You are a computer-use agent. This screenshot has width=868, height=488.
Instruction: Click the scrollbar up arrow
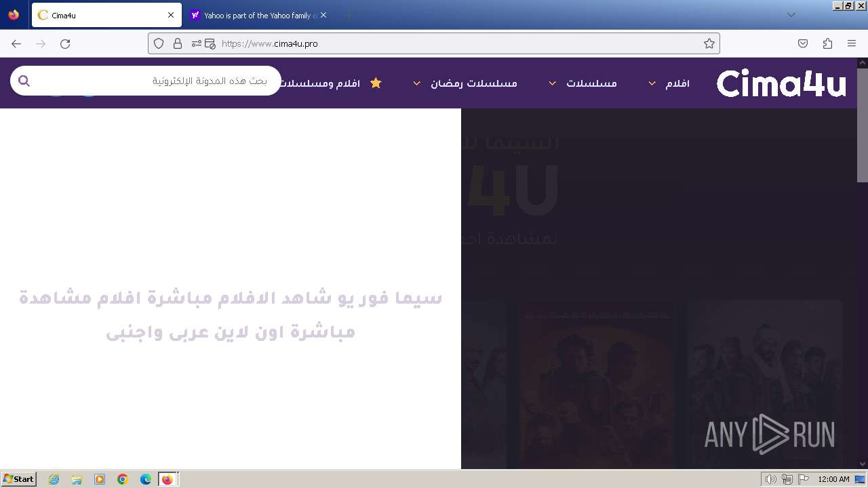click(863, 63)
